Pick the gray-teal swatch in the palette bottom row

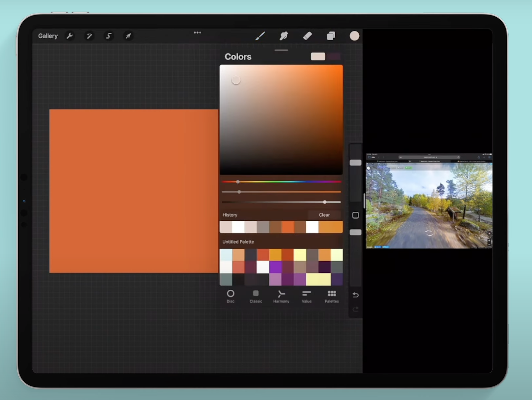[x=226, y=279]
